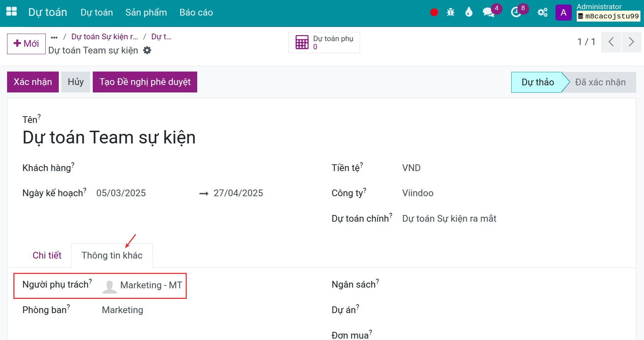
Task: Open the chat messages icon
Action: point(489,12)
